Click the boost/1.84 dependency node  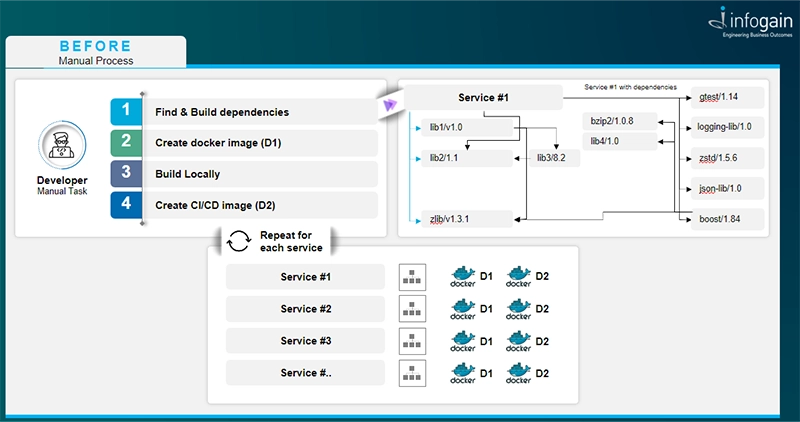click(x=728, y=219)
